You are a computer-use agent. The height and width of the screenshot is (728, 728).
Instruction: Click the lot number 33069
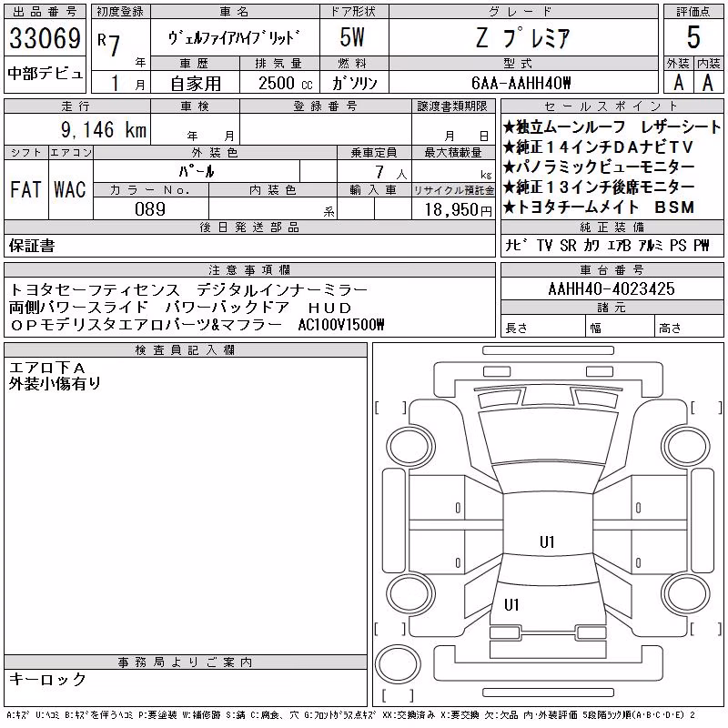(45, 37)
